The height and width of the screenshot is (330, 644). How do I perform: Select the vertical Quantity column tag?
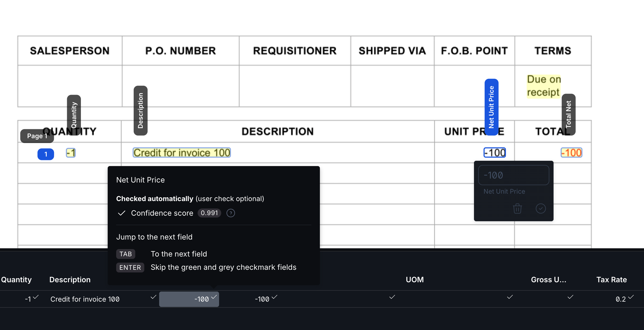tap(74, 115)
